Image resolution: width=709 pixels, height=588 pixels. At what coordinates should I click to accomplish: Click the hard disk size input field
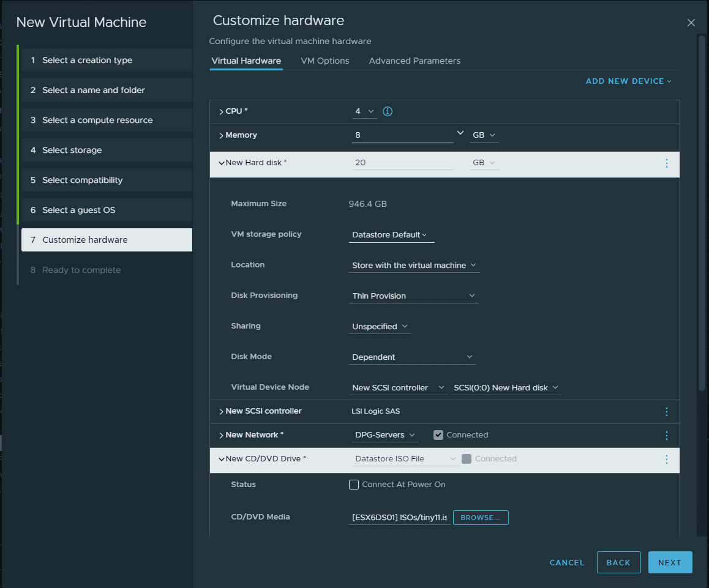pos(402,163)
